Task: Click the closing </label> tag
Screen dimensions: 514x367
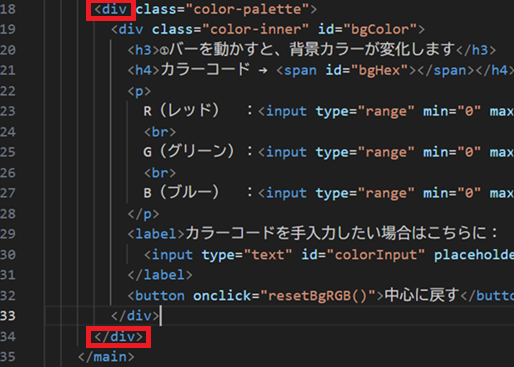Action: [x=160, y=275]
